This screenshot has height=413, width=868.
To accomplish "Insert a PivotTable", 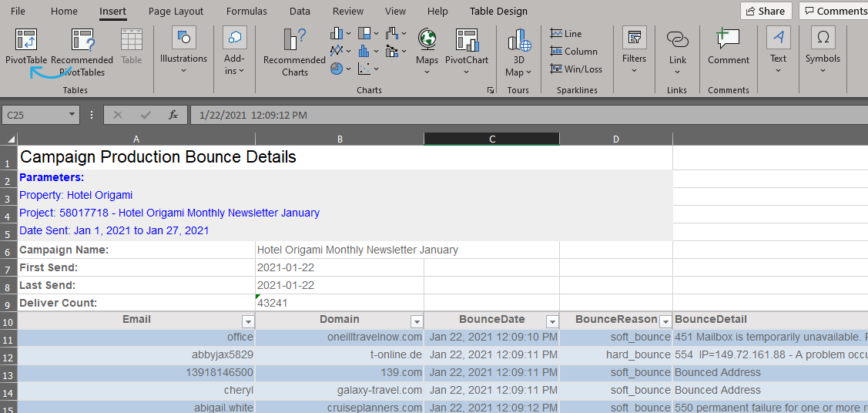I will (26, 46).
